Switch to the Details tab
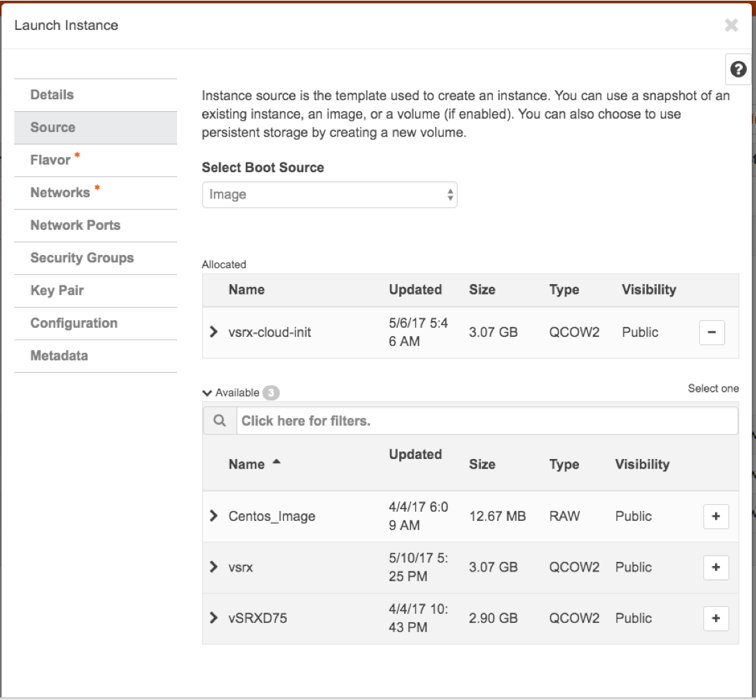Viewport: 756px width, 700px height. (x=52, y=94)
